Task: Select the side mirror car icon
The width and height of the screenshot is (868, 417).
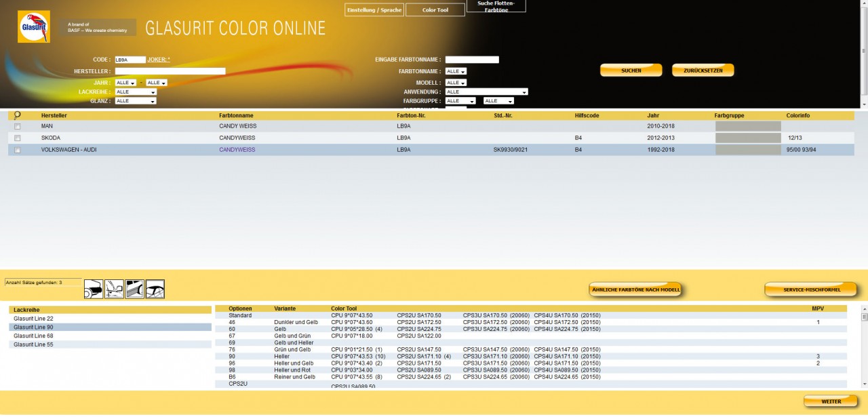Action: pos(114,289)
